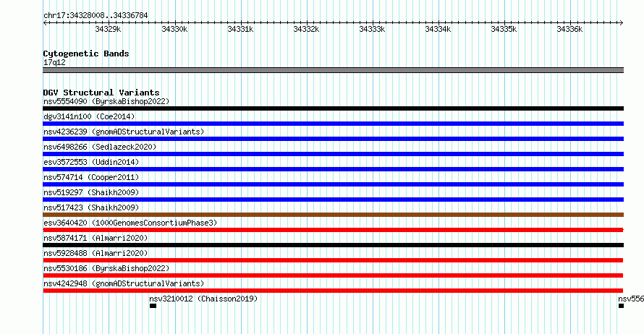Click nsv517423 (Shaikh2009) label

coord(91,207)
